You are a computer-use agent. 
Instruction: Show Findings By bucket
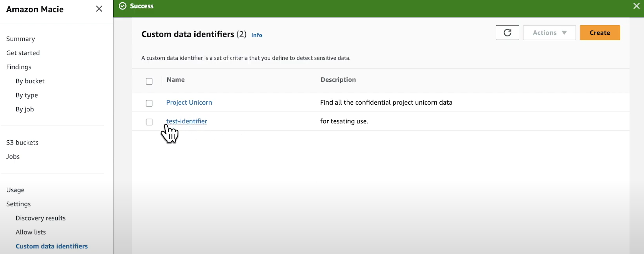pyautogui.click(x=30, y=81)
